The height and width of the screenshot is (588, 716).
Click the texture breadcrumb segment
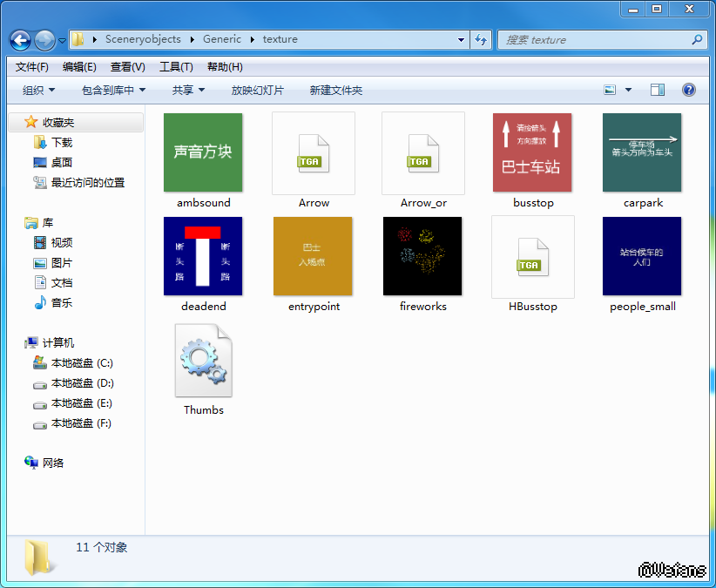[x=280, y=39]
